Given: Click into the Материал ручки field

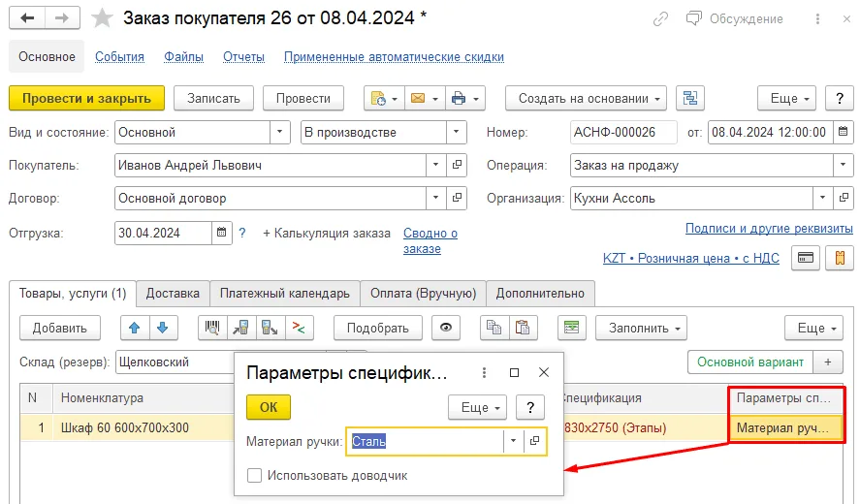Looking at the screenshot, I should (425, 441).
